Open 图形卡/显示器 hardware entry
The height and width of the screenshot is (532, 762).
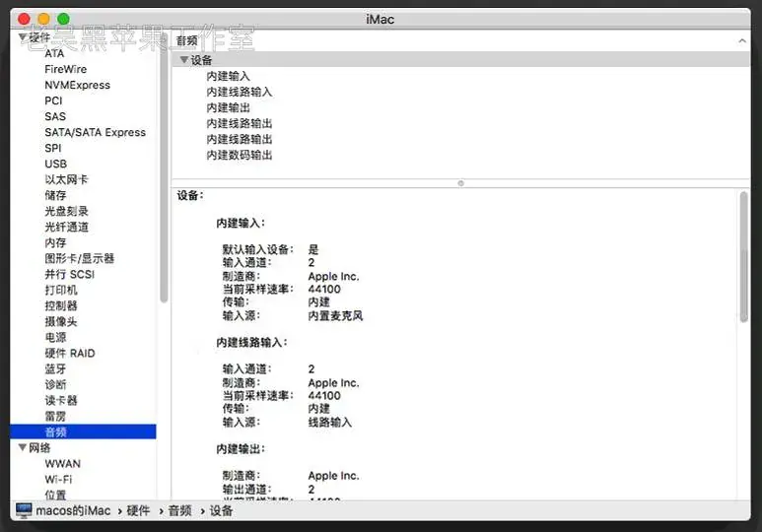coord(79,258)
